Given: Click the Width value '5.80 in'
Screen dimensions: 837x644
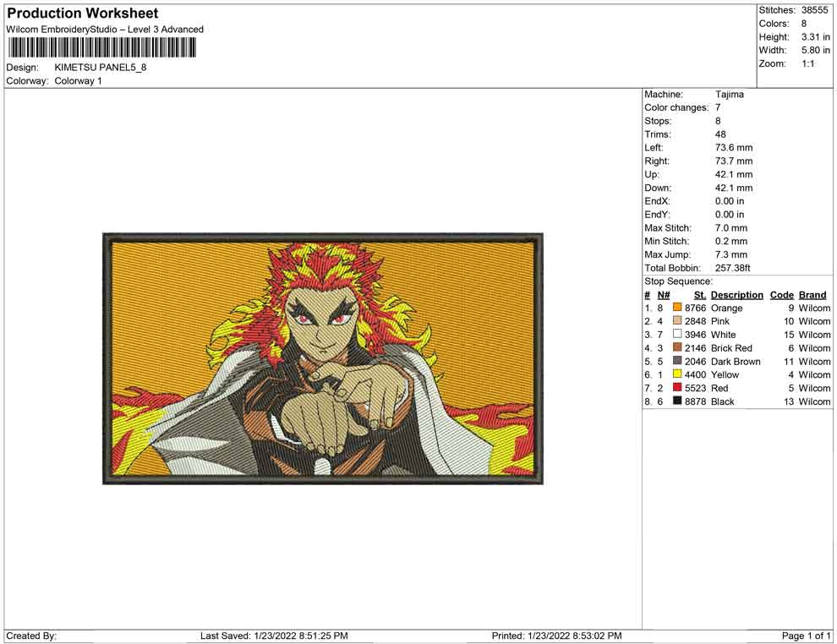Looking at the screenshot, I should tap(816, 50).
